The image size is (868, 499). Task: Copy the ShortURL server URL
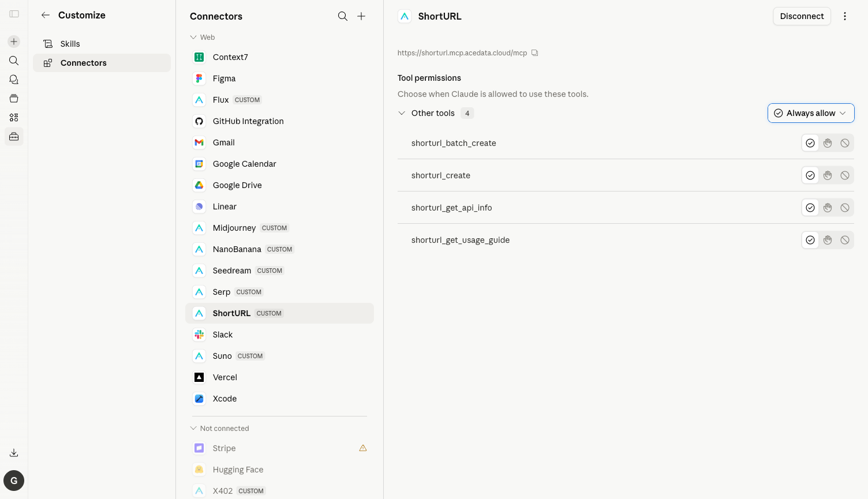coord(535,53)
